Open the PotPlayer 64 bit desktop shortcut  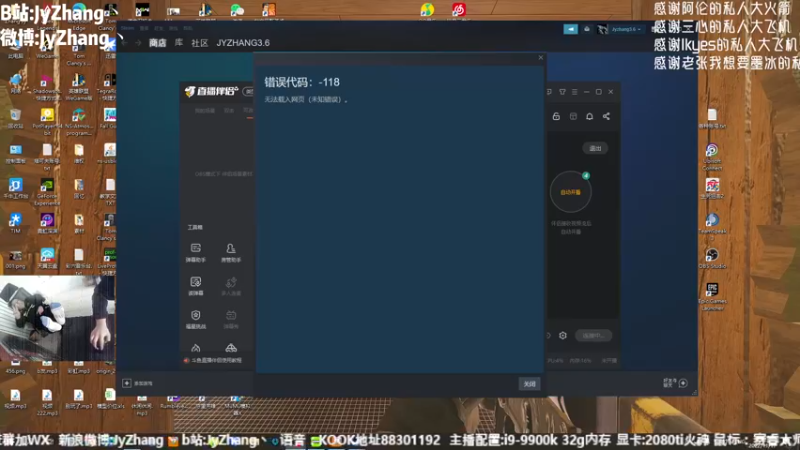(x=47, y=122)
